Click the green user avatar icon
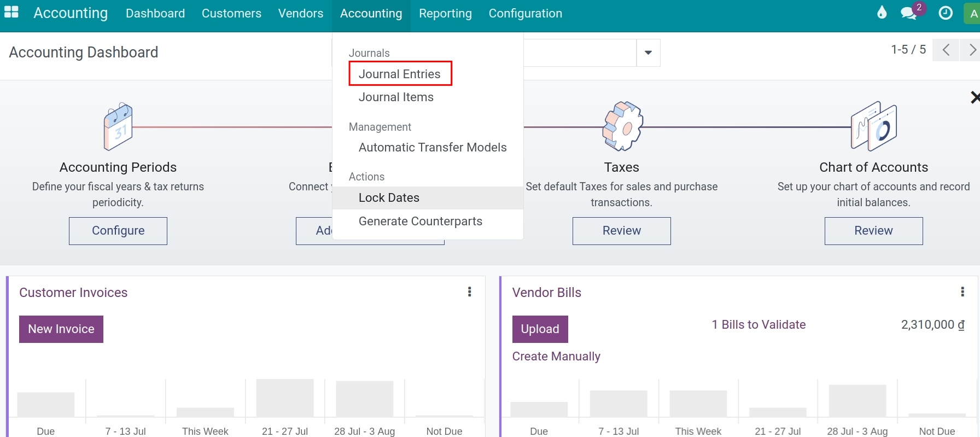Image resolution: width=980 pixels, height=437 pixels. pos(972,14)
